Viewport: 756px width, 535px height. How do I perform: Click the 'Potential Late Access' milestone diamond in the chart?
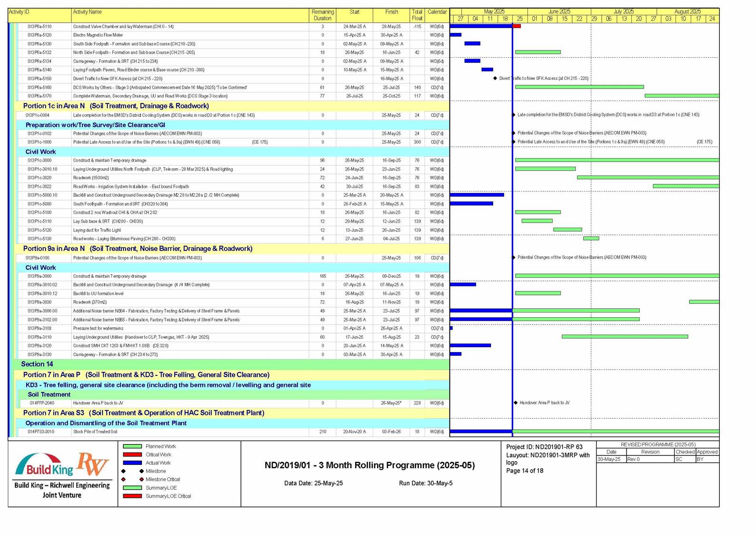point(514,142)
